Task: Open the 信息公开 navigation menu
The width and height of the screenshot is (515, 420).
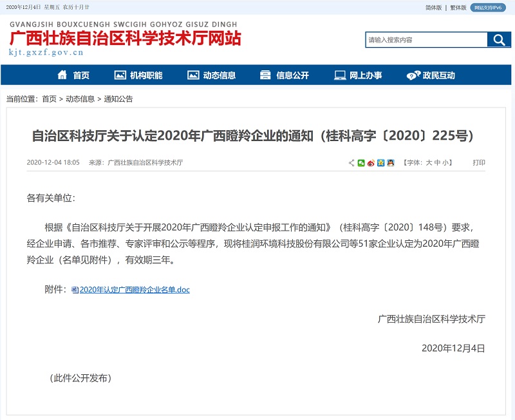Action: [285, 75]
